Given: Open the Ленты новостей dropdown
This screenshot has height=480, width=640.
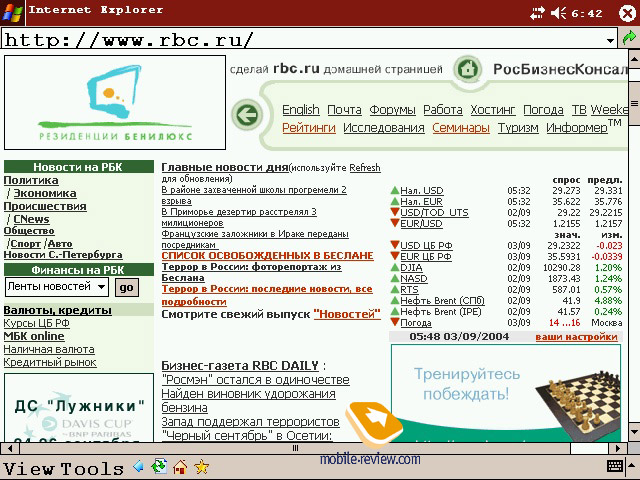Looking at the screenshot, I should click(57, 287).
